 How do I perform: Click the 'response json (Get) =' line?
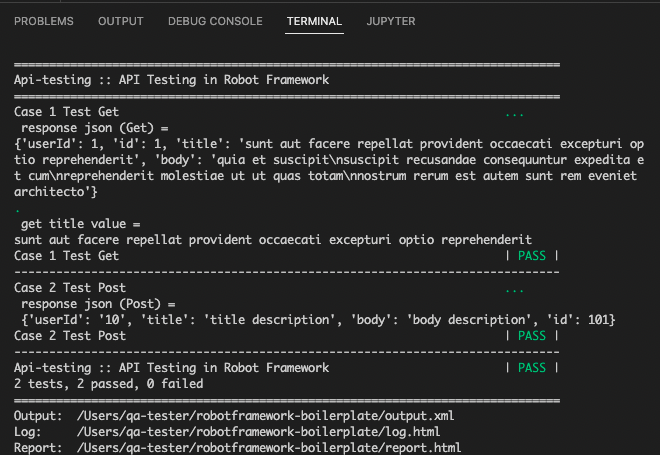pos(95,128)
